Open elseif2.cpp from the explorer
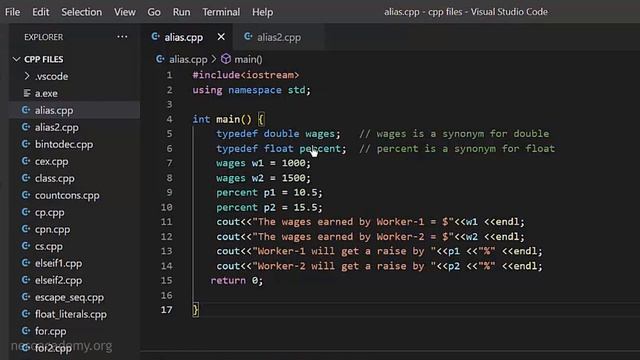Screen dimensions: 640x360 (58, 280)
